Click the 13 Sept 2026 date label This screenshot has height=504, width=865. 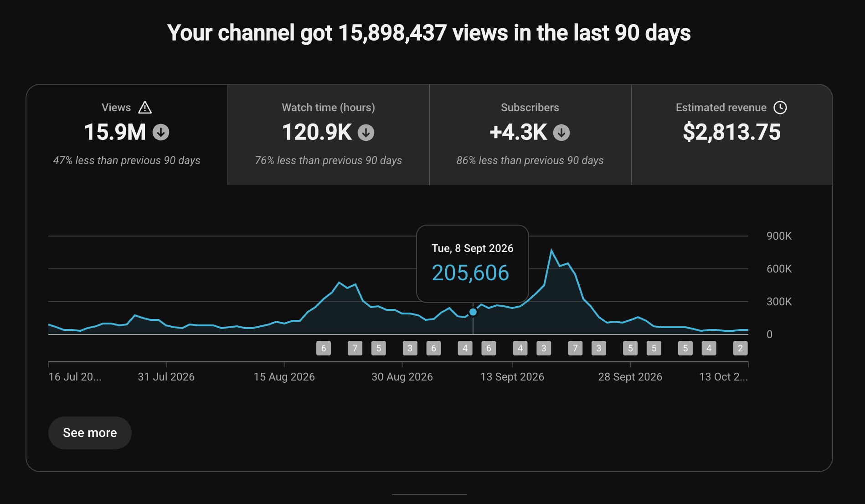(x=512, y=377)
